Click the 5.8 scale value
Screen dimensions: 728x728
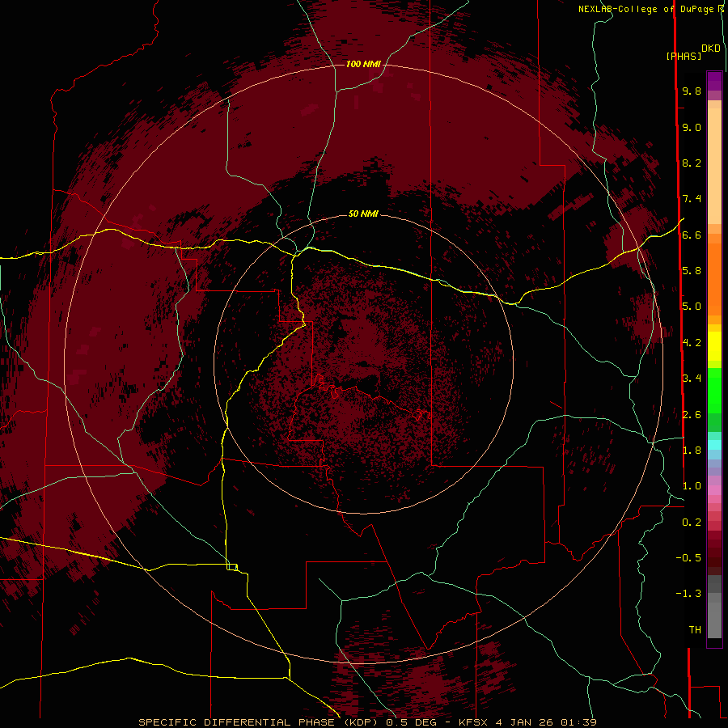(x=692, y=271)
